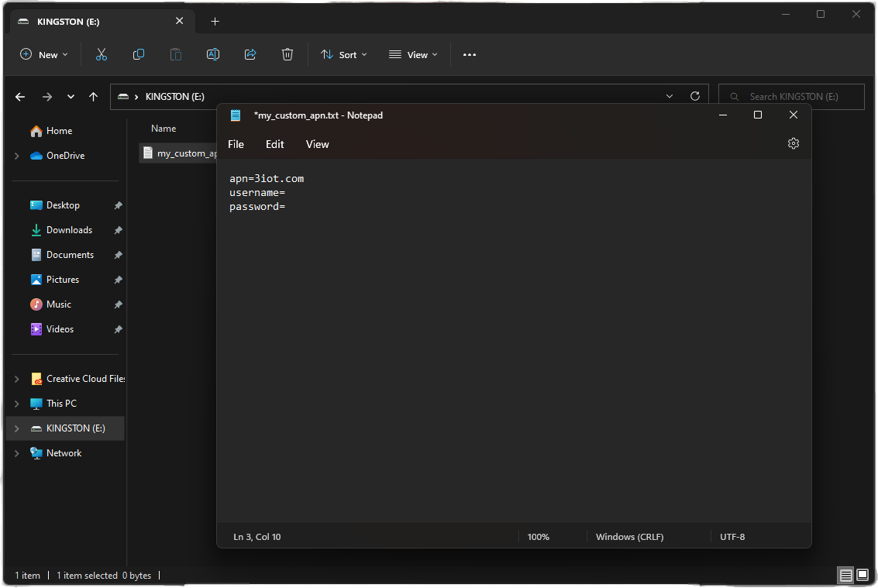Open the Downloads quick access folder
878x588 pixels.
[69, 230]
